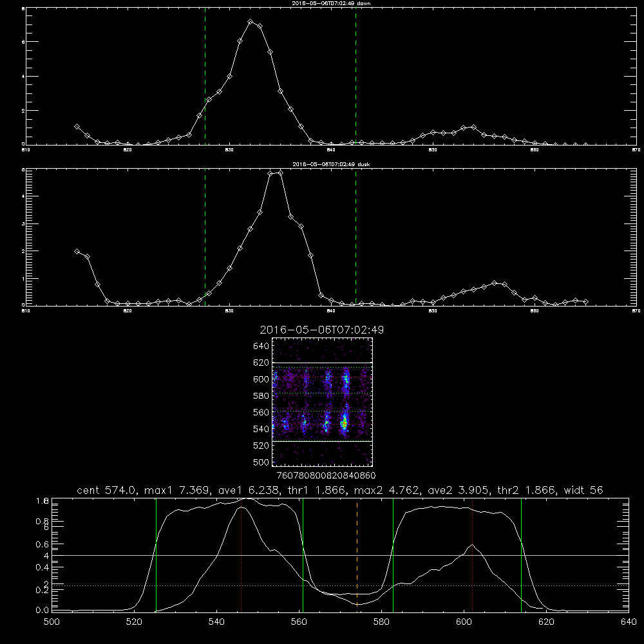This screenshot has height=644, width=644.
Task: Click the highest diamond point in dawn plot
Action: pos(250,21)
